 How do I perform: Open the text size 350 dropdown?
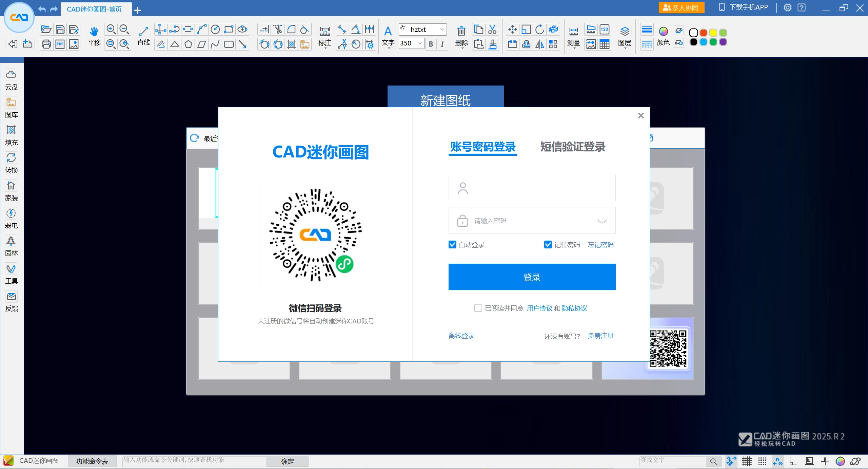(420, 43)
